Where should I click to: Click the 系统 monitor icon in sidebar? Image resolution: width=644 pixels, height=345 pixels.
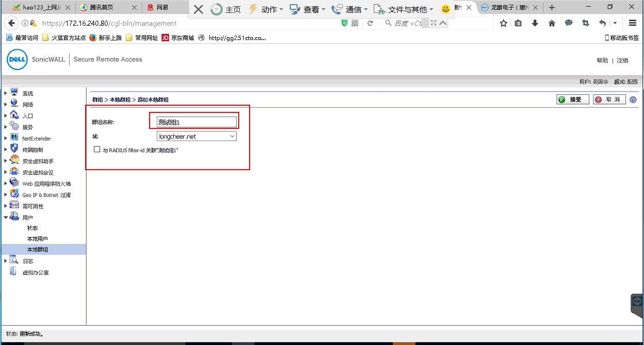(14, 93)
